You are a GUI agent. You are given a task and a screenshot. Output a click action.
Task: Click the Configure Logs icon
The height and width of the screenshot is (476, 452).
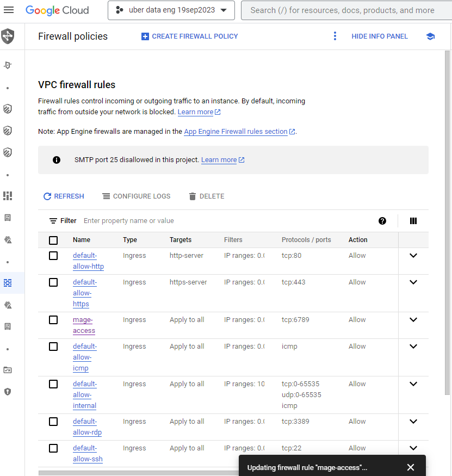click(107, 196)
